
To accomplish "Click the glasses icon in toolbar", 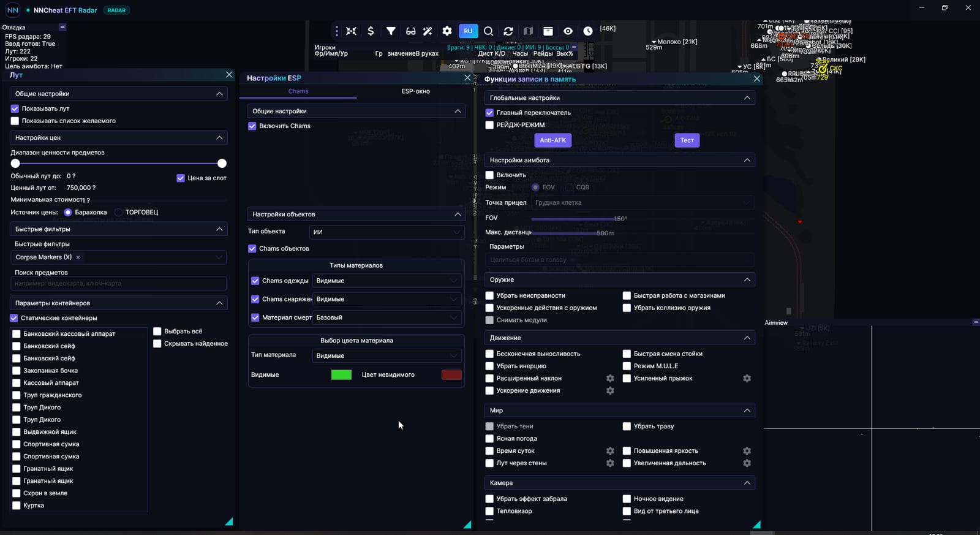I will (410, 31).
